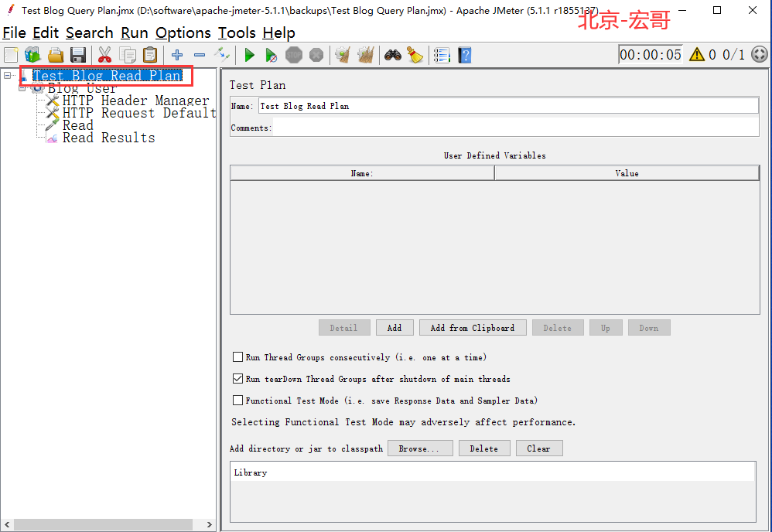Viewport: 772px width, 532px height.
Task: Click the Library classpath list area
Action: pos(493,492)
